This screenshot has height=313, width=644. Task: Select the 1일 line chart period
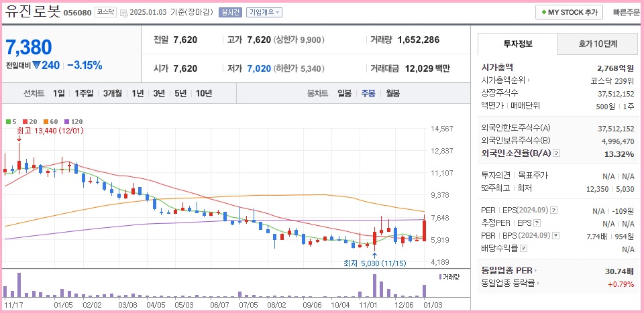tap(59, 94)
